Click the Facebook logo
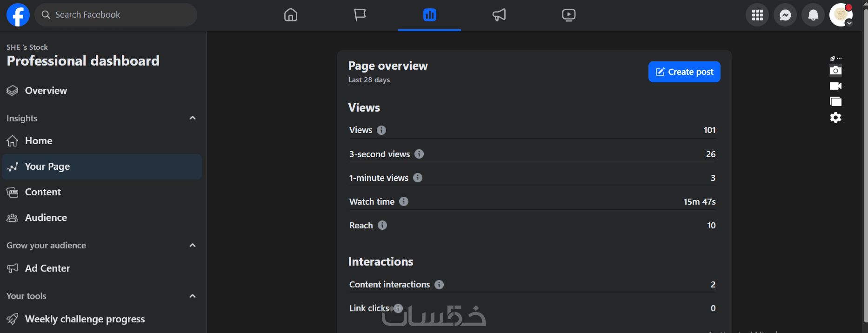This screenshot has height=333, width=868. pos(18,15)
